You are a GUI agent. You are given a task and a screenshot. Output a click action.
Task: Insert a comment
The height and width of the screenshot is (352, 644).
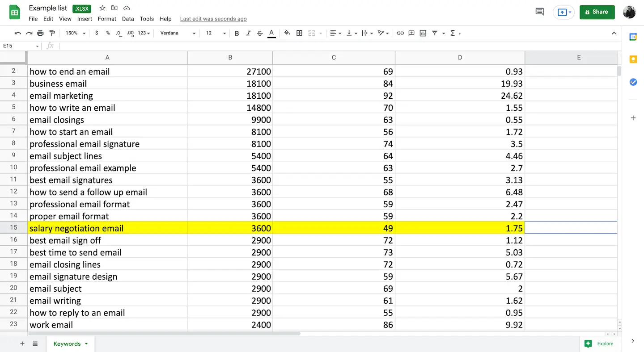click(411, 33)
